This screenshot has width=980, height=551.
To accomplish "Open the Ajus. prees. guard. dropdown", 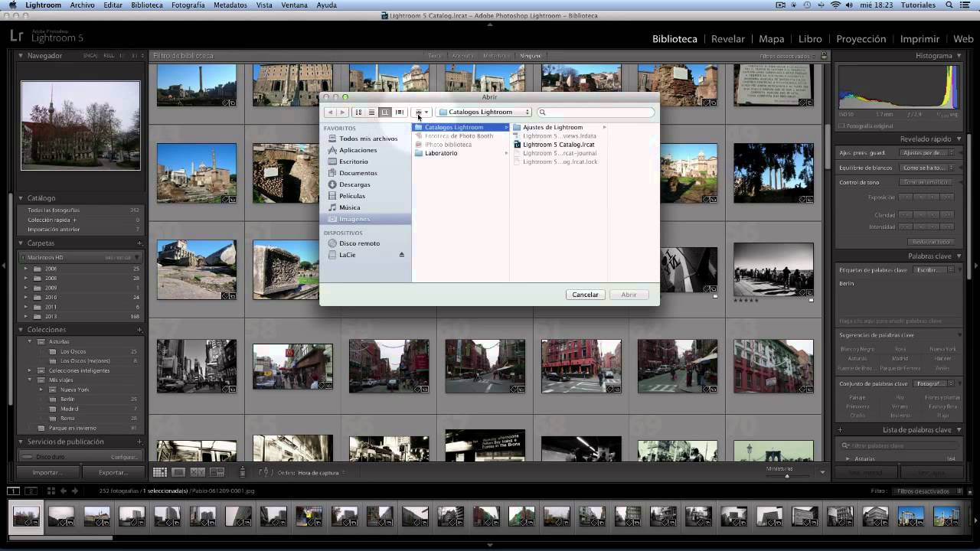I will click(927, 153).
